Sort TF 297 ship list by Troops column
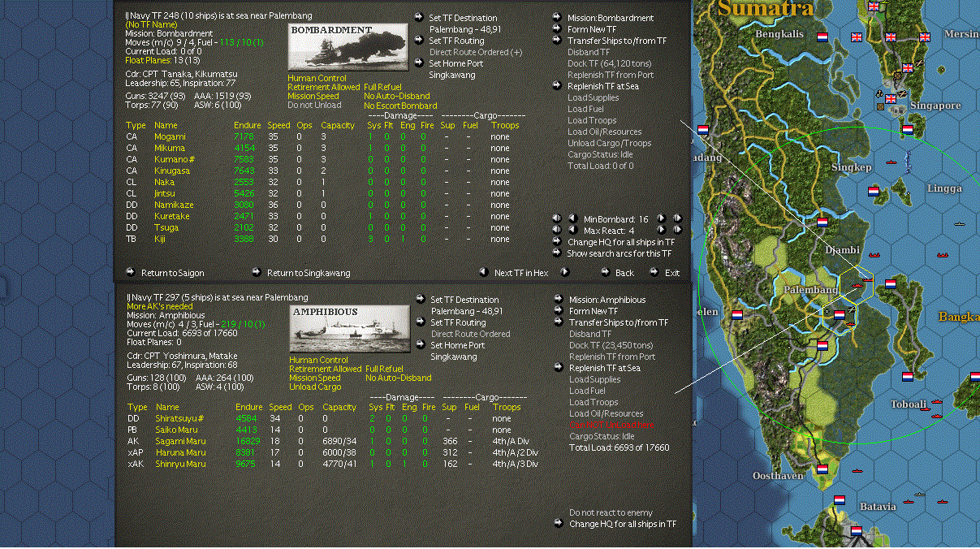This screenshot has height=549, width=980. coord(507,407)
